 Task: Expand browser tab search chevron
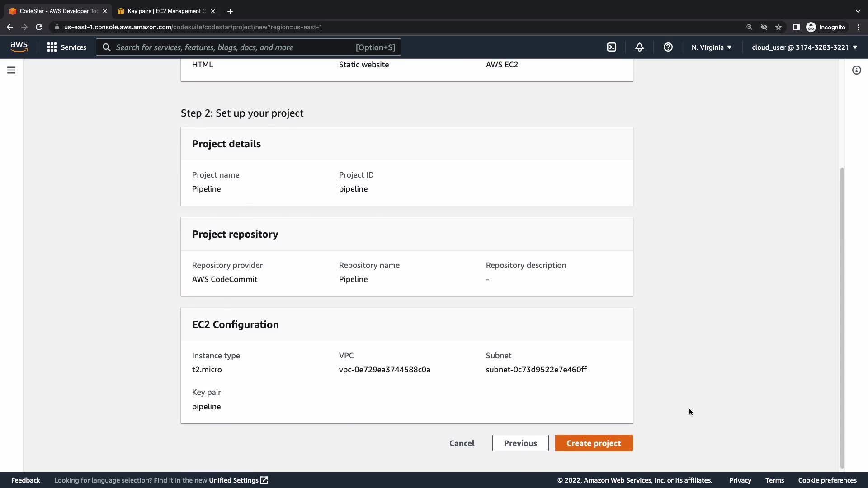(858, 11)
